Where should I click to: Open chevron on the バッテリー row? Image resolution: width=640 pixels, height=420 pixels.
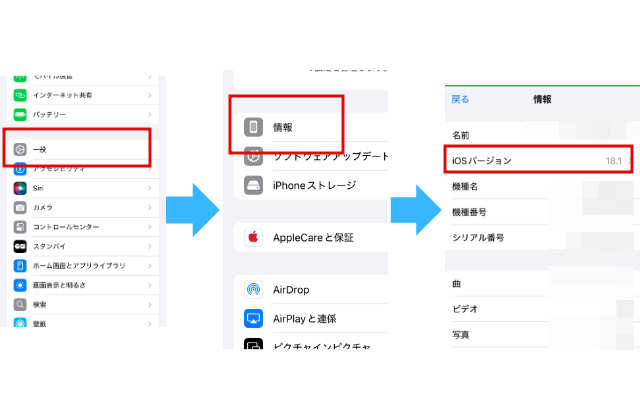point(150,115)
